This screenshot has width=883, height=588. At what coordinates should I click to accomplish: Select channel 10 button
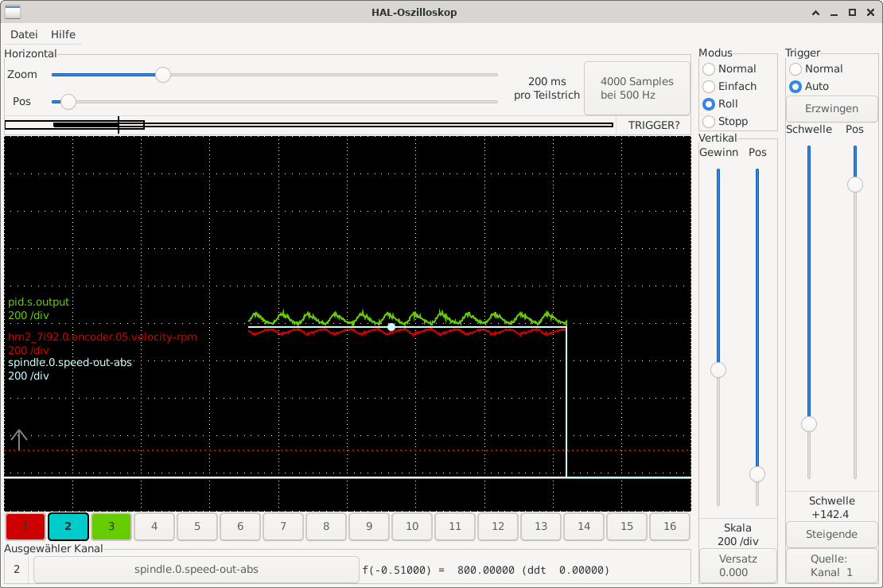[412, 526]
